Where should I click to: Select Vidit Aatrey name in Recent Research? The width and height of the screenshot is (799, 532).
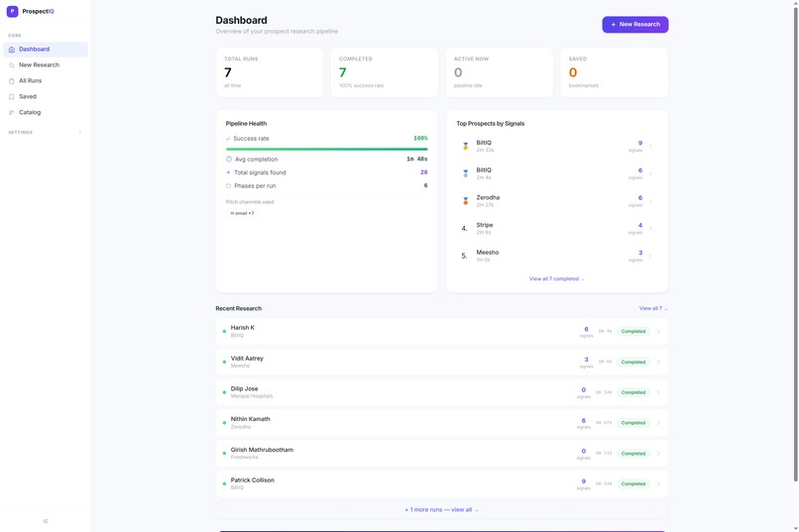[247, 359]
